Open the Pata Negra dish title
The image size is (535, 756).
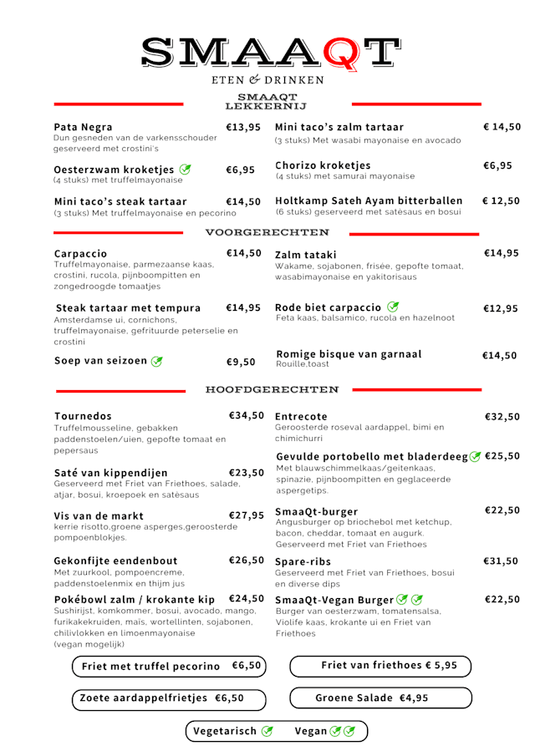point(84,127)
